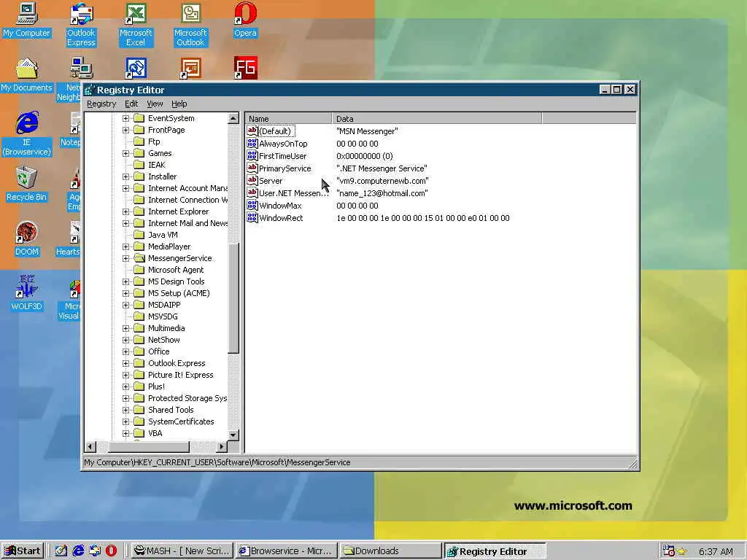This screenshot has width=747, height=560.
Task: Select the Java VM registry key
Action: point(163,235)
